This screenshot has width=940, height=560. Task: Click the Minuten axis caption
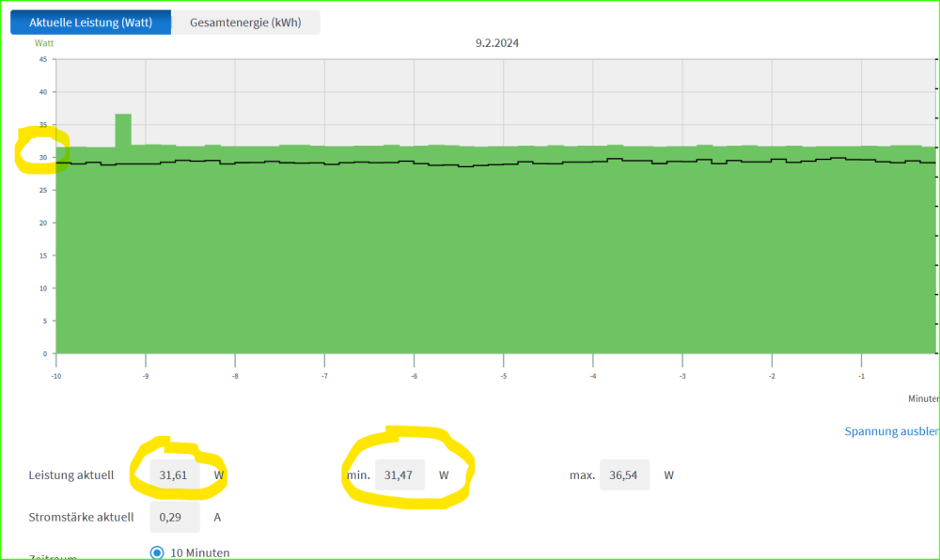pyautogui.click(x=923, y=399)
